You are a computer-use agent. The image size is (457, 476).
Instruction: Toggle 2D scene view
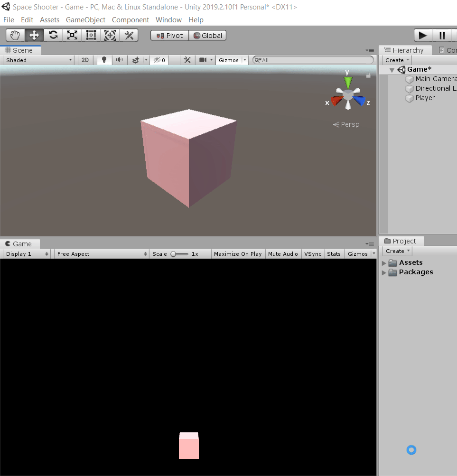coord(85,60)
